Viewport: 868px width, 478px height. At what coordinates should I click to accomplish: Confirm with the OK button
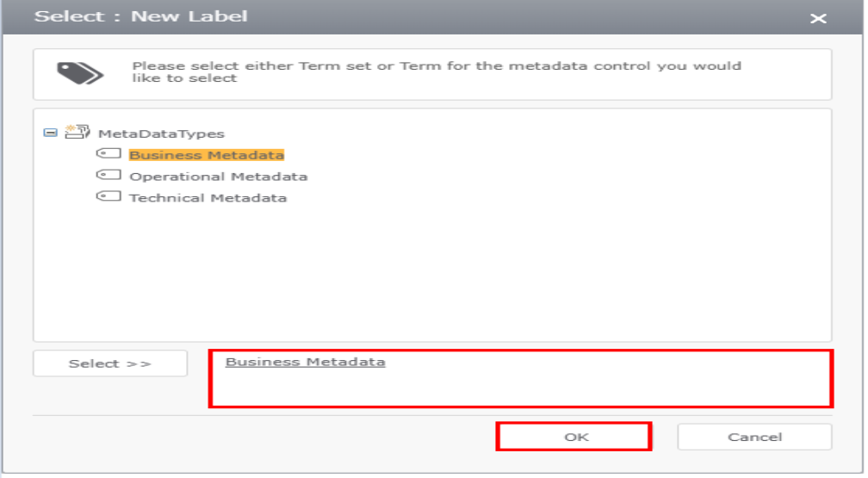(574, 437)
